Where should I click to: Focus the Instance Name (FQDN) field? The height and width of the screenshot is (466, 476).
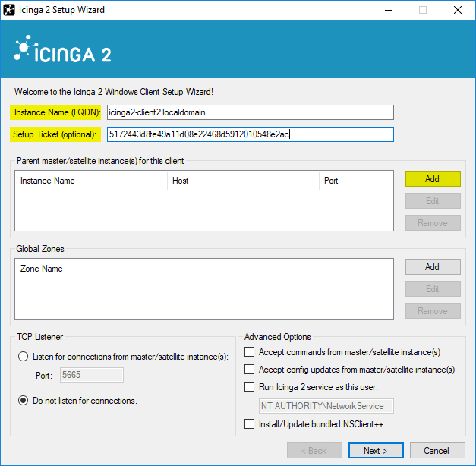[x=250, y=112]
